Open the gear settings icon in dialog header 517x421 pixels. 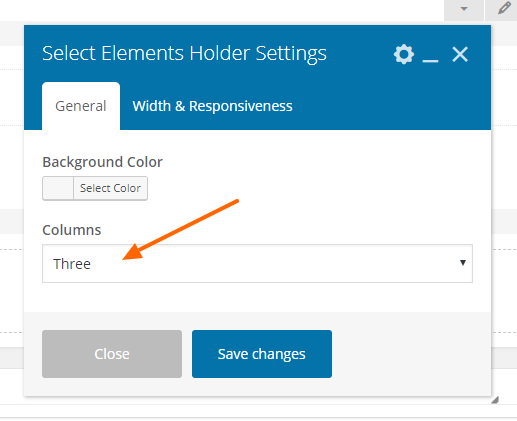pyautogui.click(x=404, y=54)
